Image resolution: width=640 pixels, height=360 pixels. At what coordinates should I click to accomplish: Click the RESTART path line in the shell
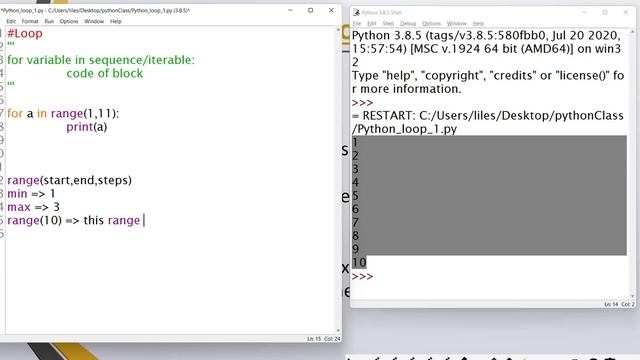pyautogui.click(x=488, y=122)
